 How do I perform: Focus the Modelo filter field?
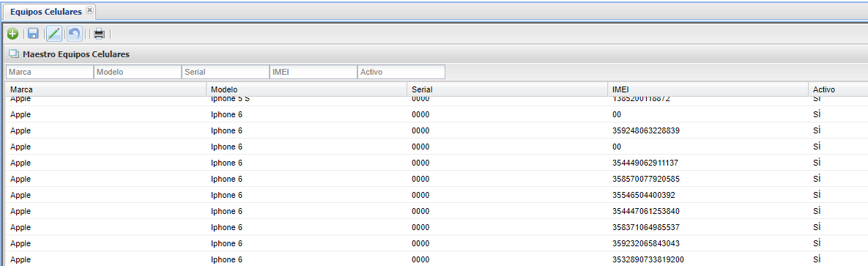pyautogui.click(x=138, y=72)
